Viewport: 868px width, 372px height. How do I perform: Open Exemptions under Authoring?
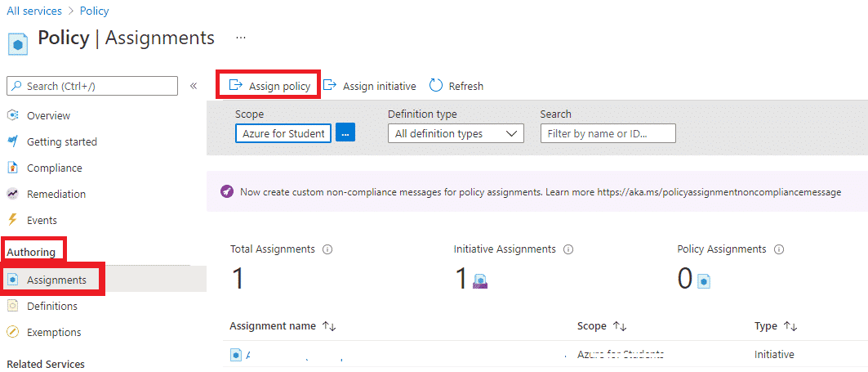(x=54, y=333)
